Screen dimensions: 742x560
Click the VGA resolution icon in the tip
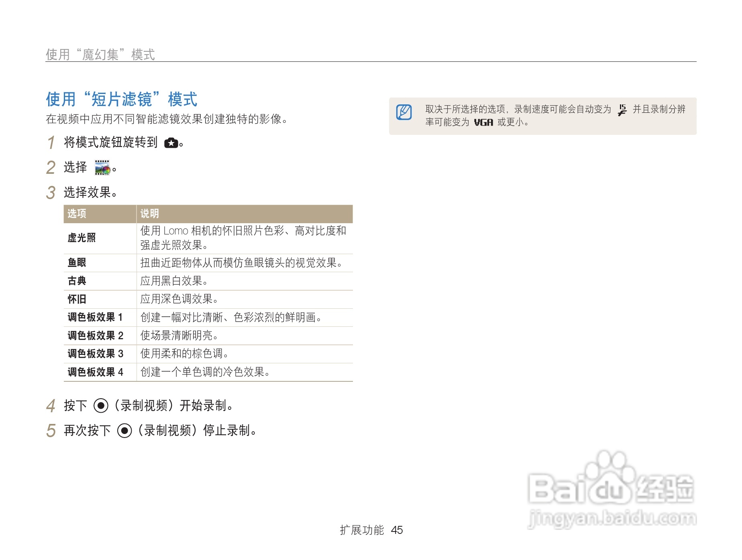[484, 122]
